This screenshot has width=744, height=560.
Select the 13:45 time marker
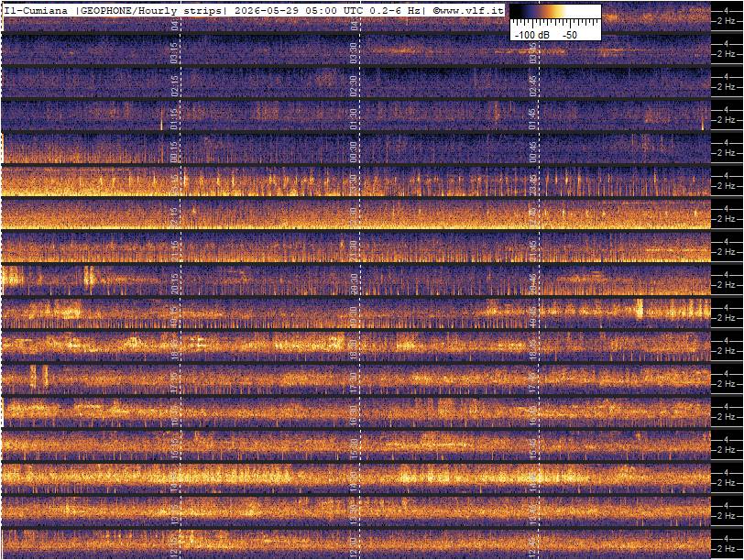pyautogui.click(x=533, y=515)
